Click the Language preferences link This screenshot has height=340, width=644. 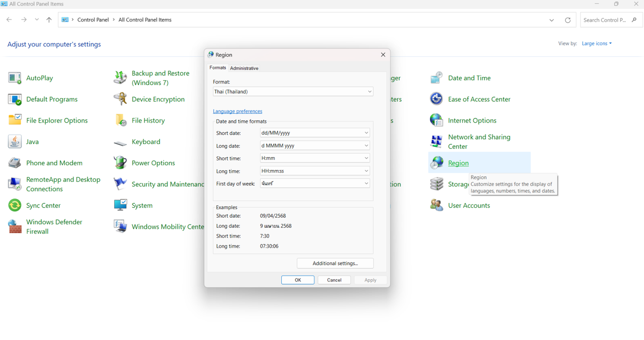click(238, 111)
